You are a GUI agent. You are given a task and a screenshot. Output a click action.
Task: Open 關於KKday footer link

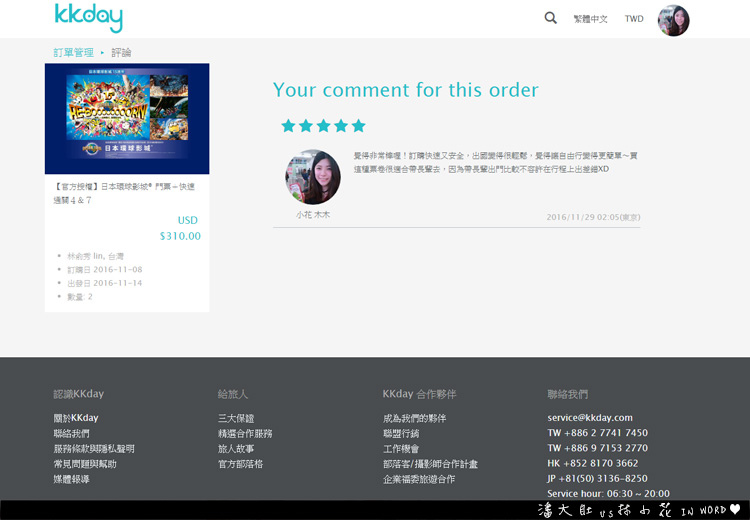point(76,418)
